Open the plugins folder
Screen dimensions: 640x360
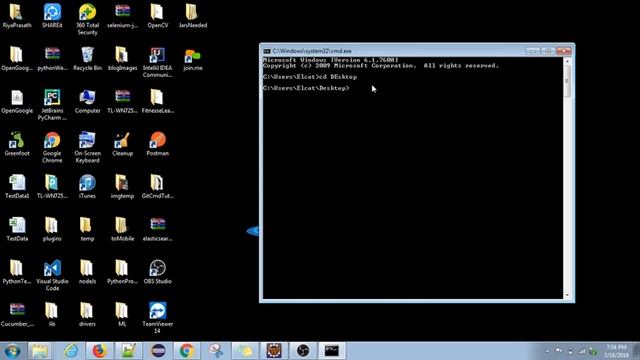(x=52, y=229)
